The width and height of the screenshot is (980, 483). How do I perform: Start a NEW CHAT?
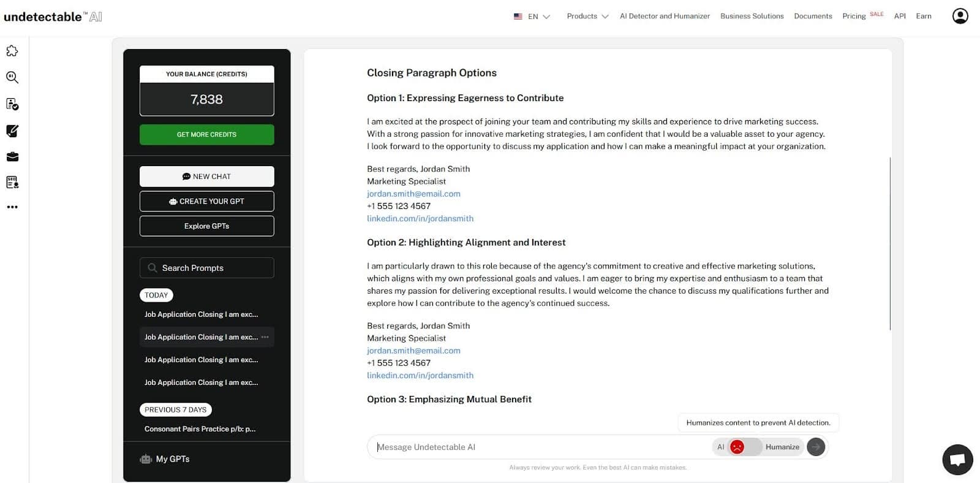tap(206, 177)
